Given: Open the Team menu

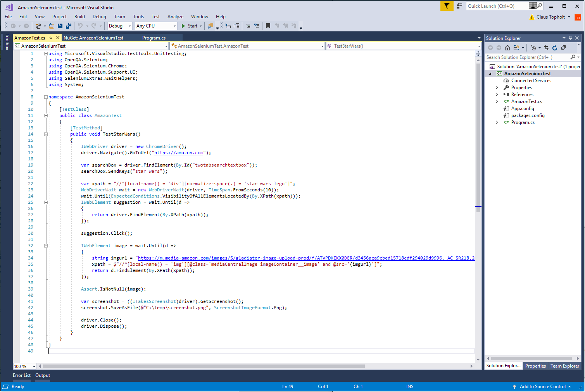Looking at the screenshot, I should (x=119, y=17).
